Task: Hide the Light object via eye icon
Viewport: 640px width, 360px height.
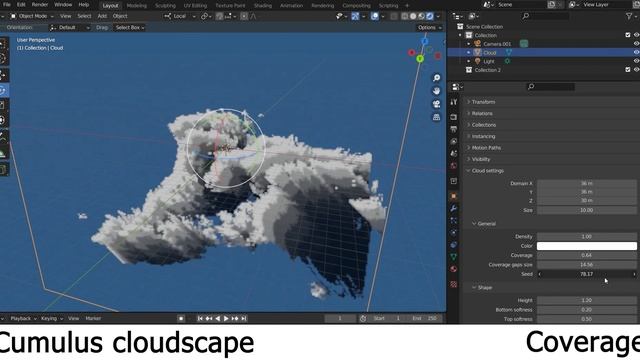Action: (x=636, y=61)
